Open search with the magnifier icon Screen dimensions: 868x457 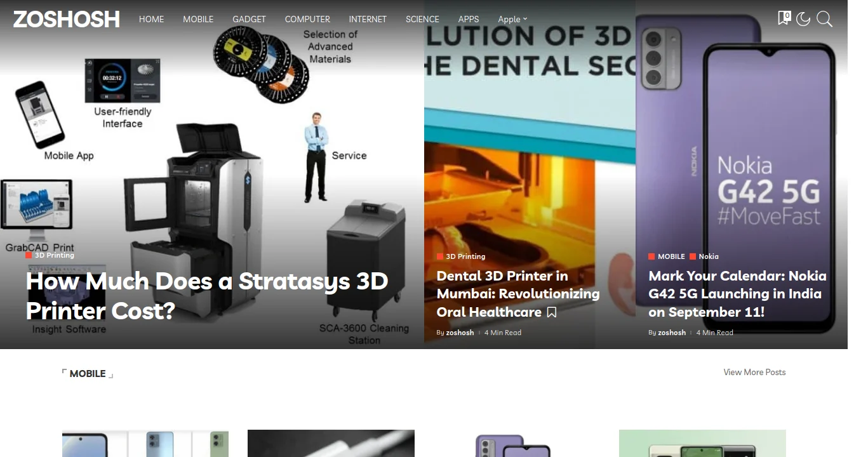tap(824, 19)
